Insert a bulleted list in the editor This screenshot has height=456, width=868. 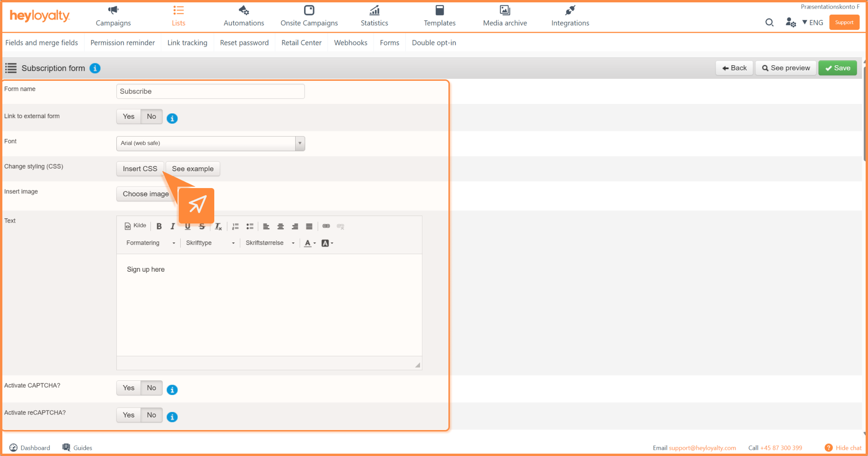tap(250, 226)
